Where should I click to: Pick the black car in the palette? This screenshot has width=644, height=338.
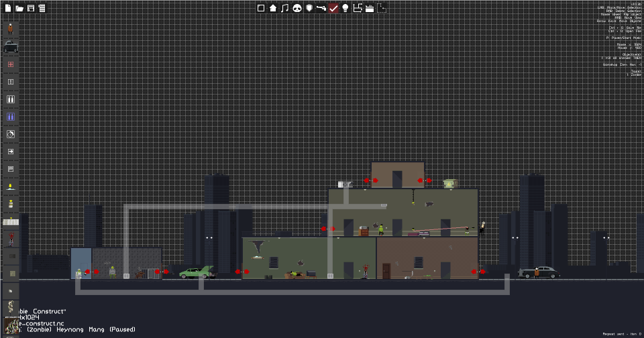11,47
